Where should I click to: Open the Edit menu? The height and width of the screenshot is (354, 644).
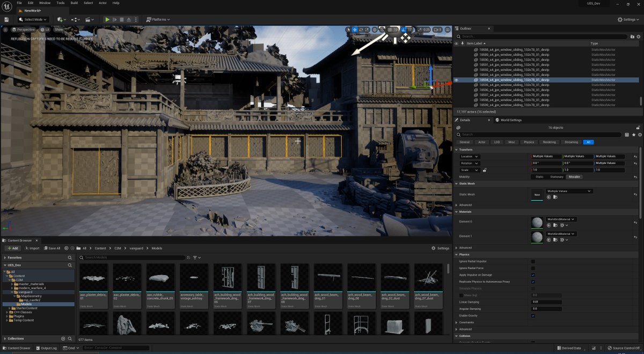[32, 3]
